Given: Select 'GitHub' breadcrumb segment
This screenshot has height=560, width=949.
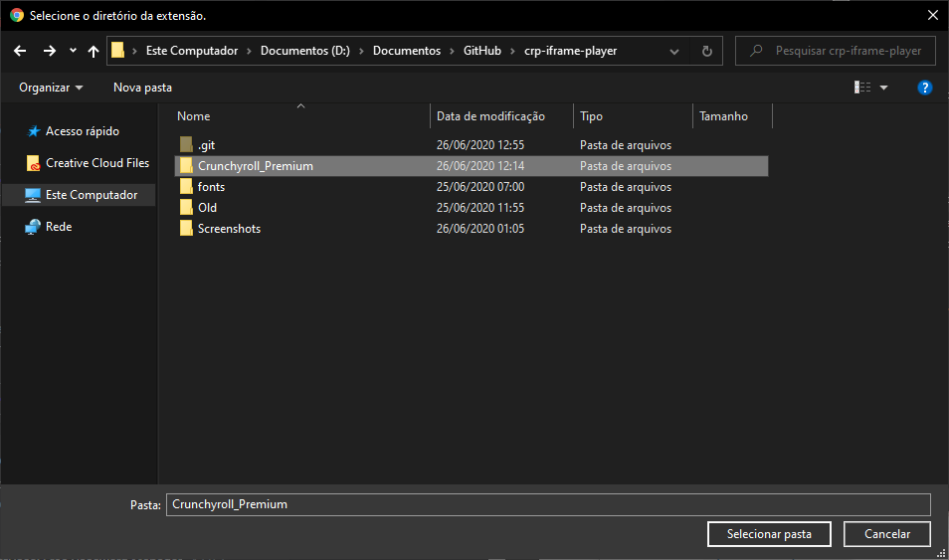Looking at the screenshot, I should click(482, 51).
